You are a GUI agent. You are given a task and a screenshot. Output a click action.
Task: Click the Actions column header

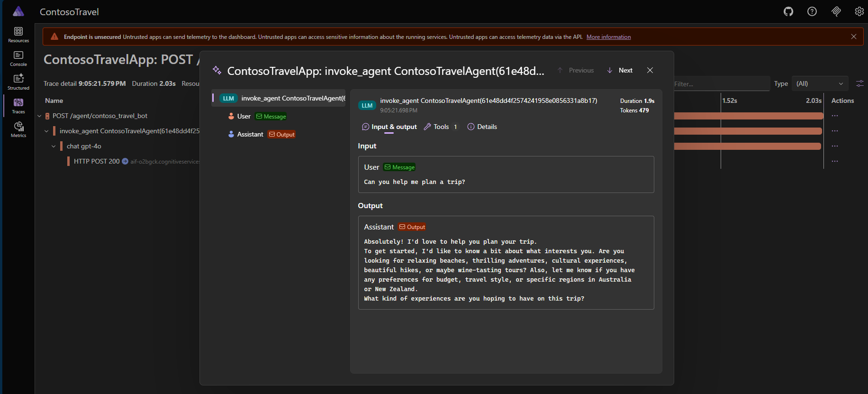coord(842,101)
